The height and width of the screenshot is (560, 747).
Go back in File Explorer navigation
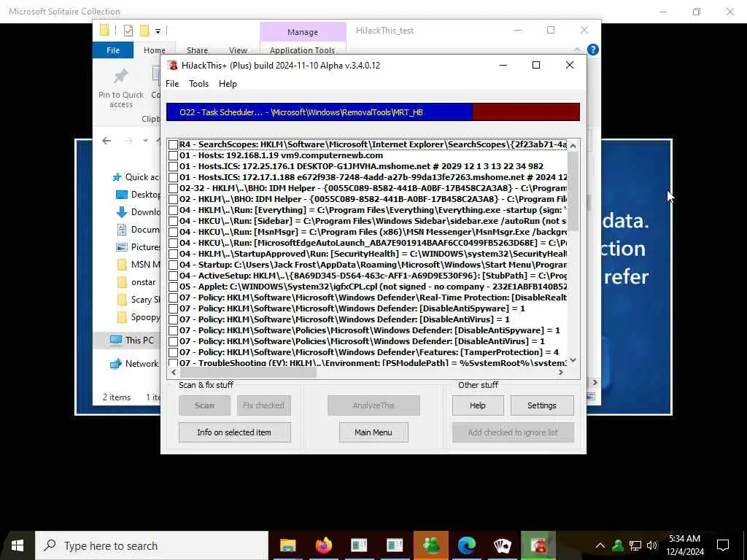click(107, 141)
